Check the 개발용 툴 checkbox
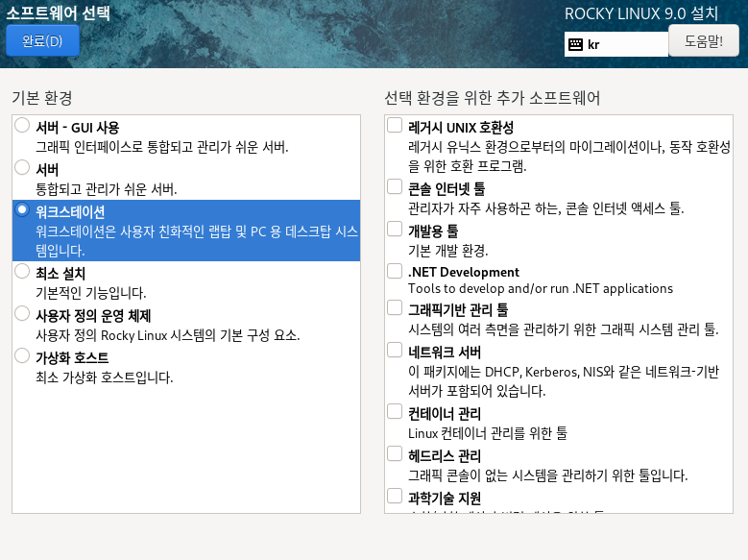This screenshot has height=560, width=748. click(395, 229)
